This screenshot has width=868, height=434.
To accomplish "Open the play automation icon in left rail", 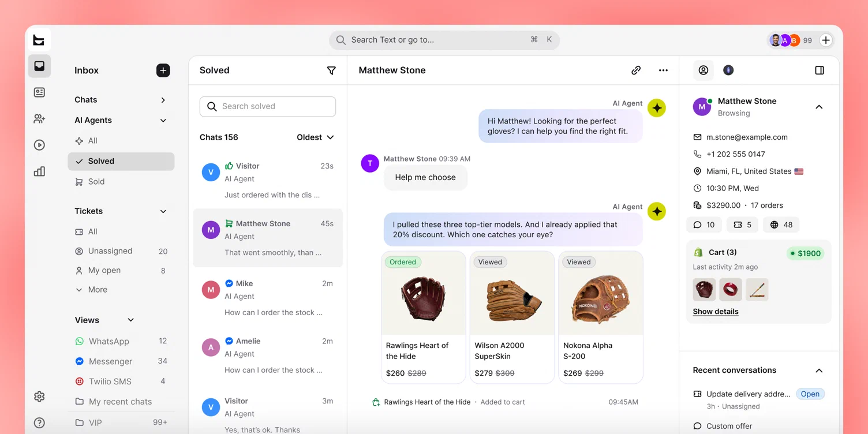I will [x=39, y=145].
